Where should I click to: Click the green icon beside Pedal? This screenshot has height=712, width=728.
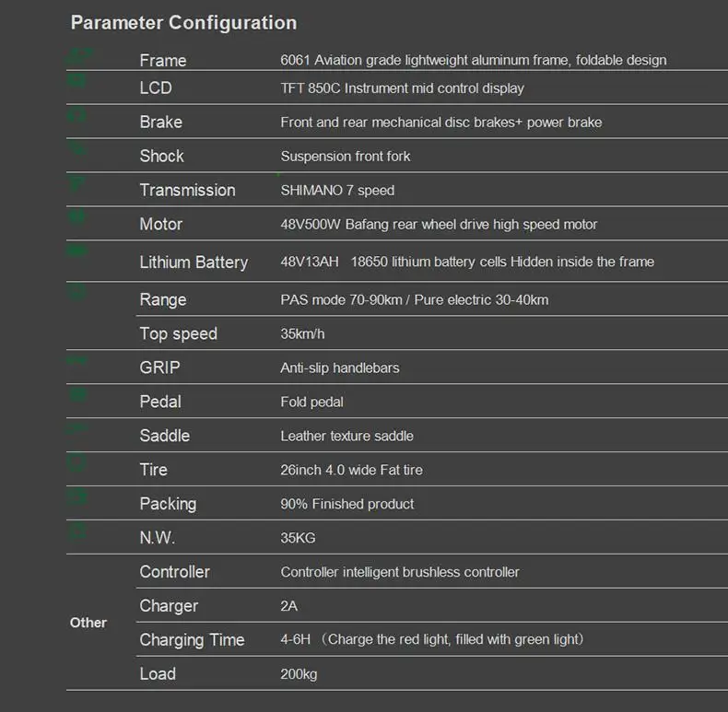point(77,395)
